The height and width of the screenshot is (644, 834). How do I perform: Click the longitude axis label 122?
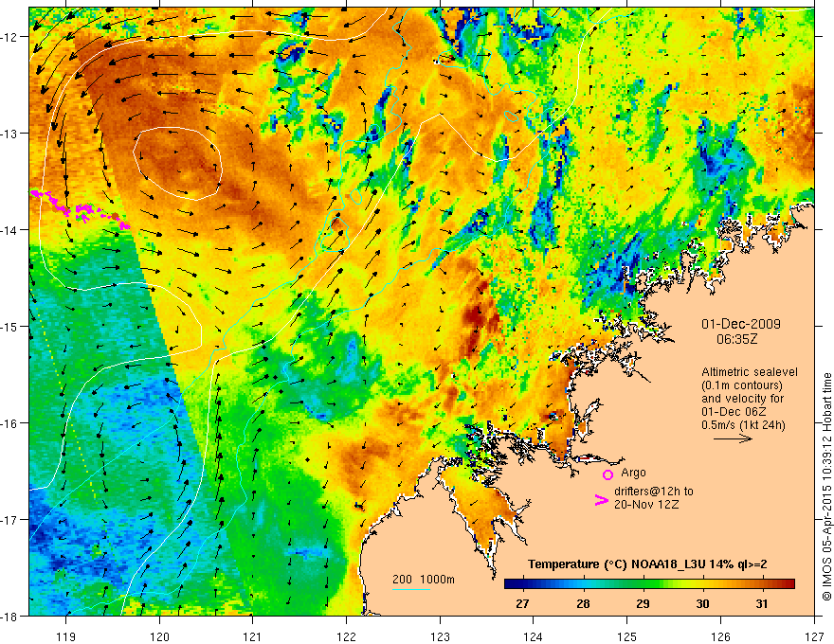(x=346, y=636)
